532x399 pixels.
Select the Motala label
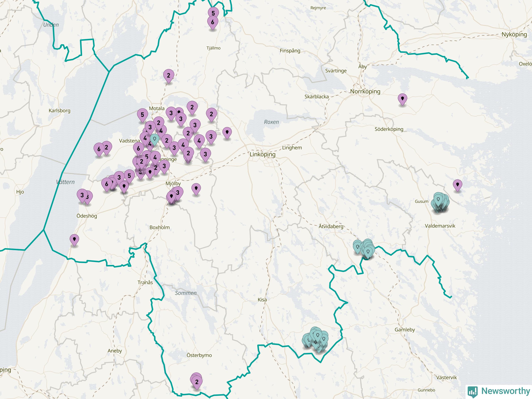tap(156, 108)
